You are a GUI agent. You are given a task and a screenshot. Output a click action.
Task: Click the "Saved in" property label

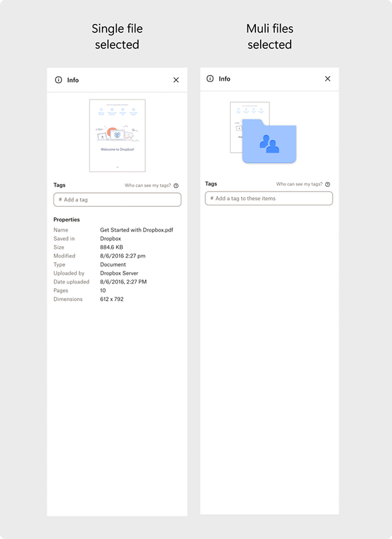coord(64,239)
